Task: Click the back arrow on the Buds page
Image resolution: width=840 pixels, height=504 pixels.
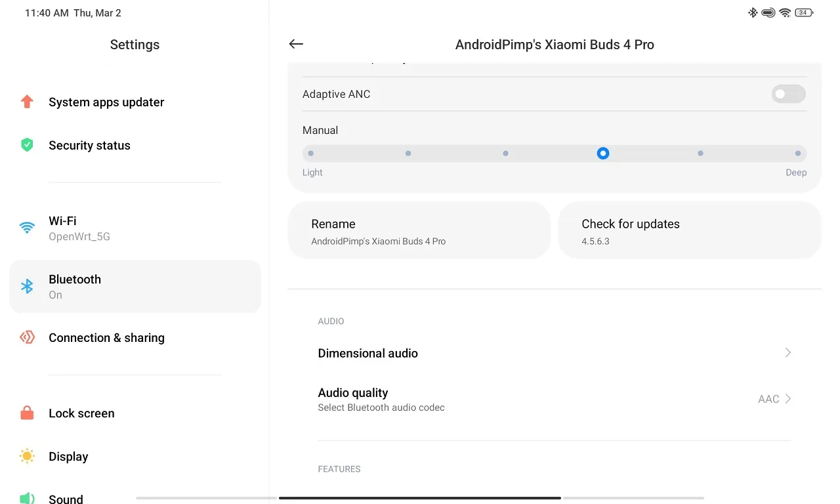Action: click(x=296, y=44)
